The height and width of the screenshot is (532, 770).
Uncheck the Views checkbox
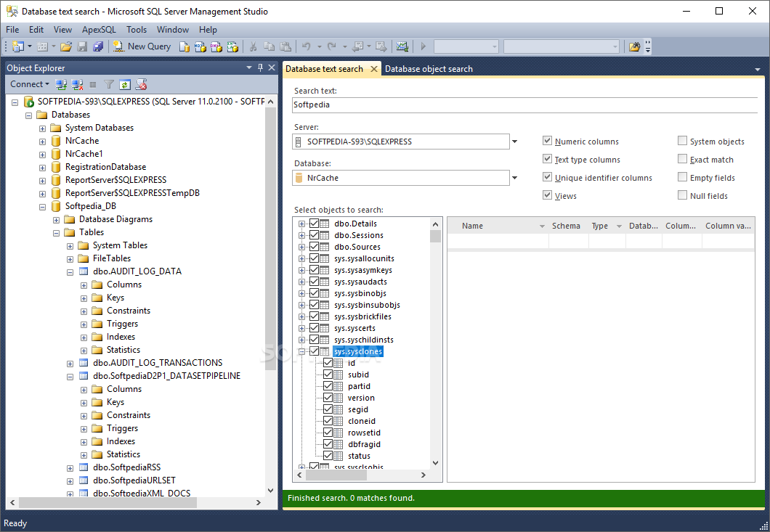547,195
